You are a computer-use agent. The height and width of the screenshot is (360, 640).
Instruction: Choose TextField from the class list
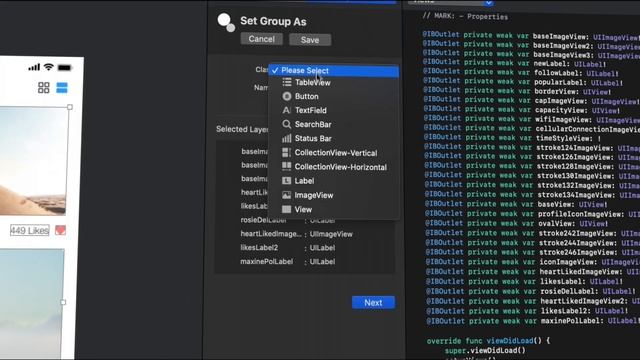tap(333, 110)
